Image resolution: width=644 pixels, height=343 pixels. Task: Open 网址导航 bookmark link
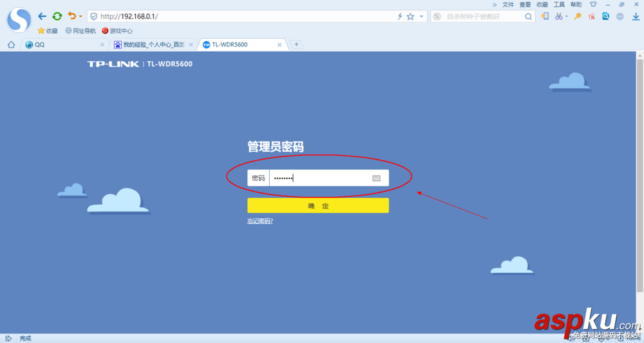(80, 31)
